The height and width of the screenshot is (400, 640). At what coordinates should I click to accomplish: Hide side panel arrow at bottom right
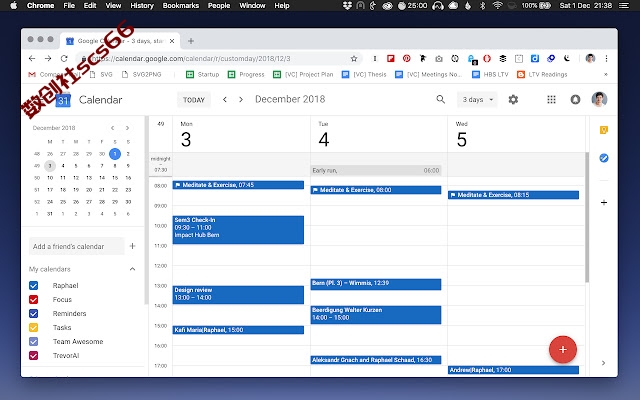click(x=603, y=363)
